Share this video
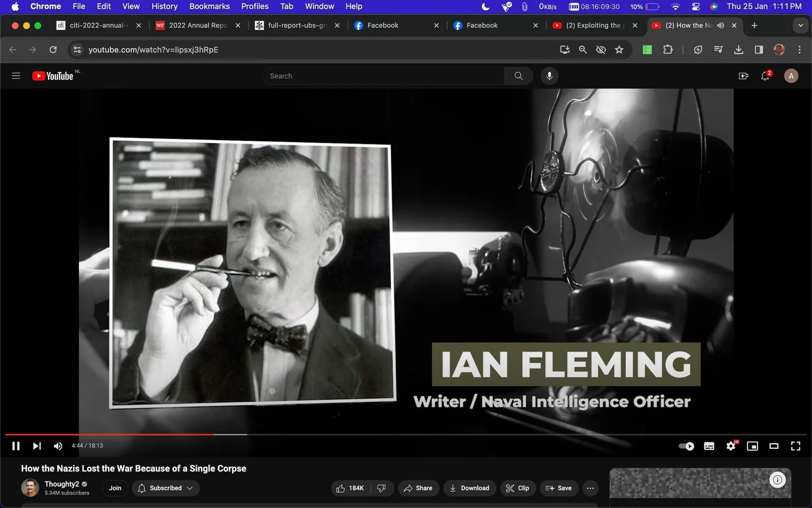Image resolution: width=812 pixels, height=508 pixels. [x=418, y=488]
